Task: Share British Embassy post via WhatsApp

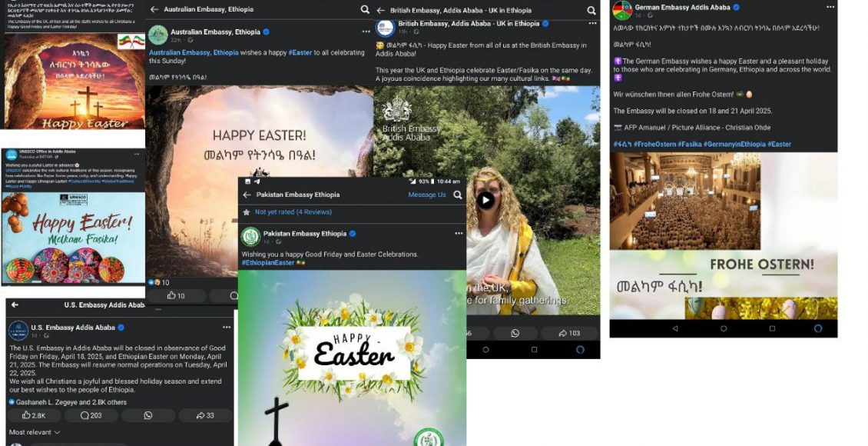Action: tap(515, 333)
